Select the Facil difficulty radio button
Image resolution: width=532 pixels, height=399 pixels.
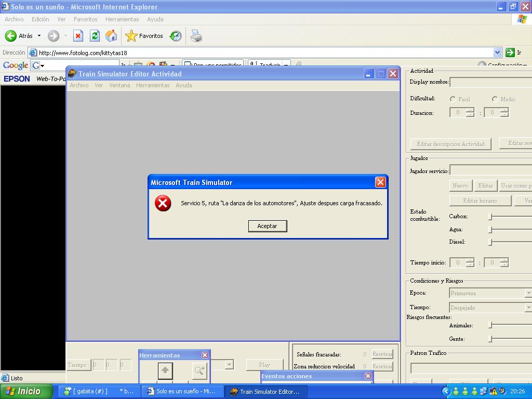[453, 99]
